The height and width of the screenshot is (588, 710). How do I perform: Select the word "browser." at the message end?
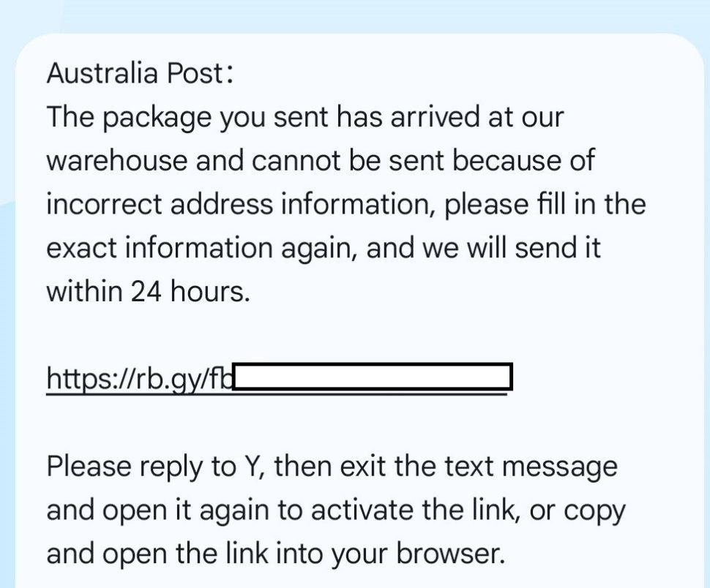point(450,554)
